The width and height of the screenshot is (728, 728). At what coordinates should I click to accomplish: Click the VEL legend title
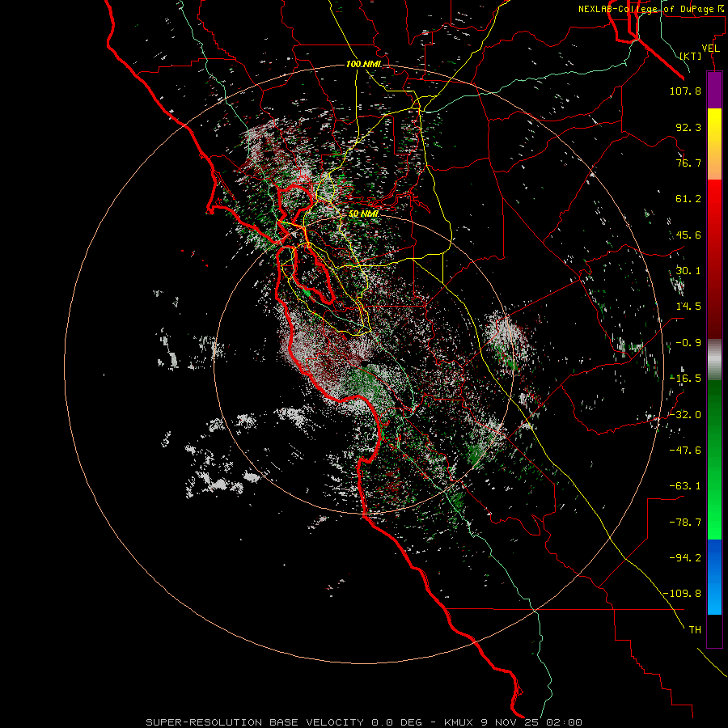click(x=710, y=49)
